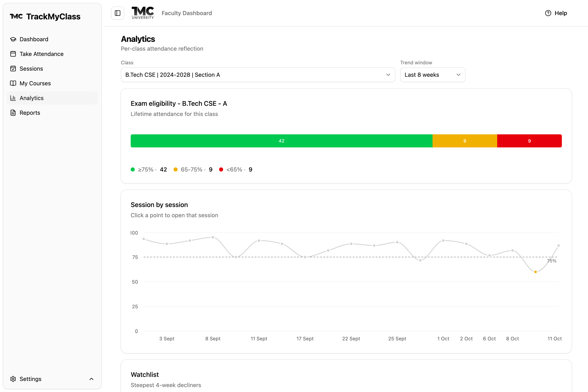The height and width of the screenshot is (392, 588).
Task: Open the 2 Oct session point
Action: [467, 244]
